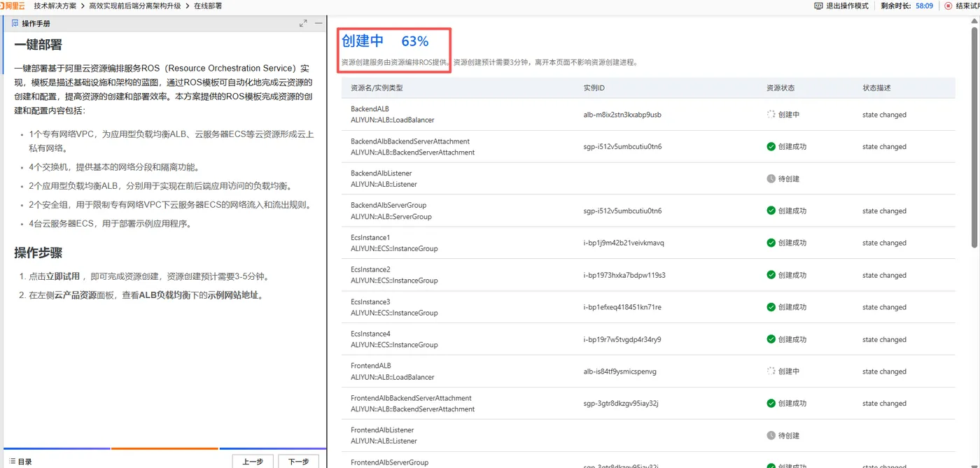Click BackendAlbServerGroup resource name
980x468 pixels.
click(x=388, y=205)
